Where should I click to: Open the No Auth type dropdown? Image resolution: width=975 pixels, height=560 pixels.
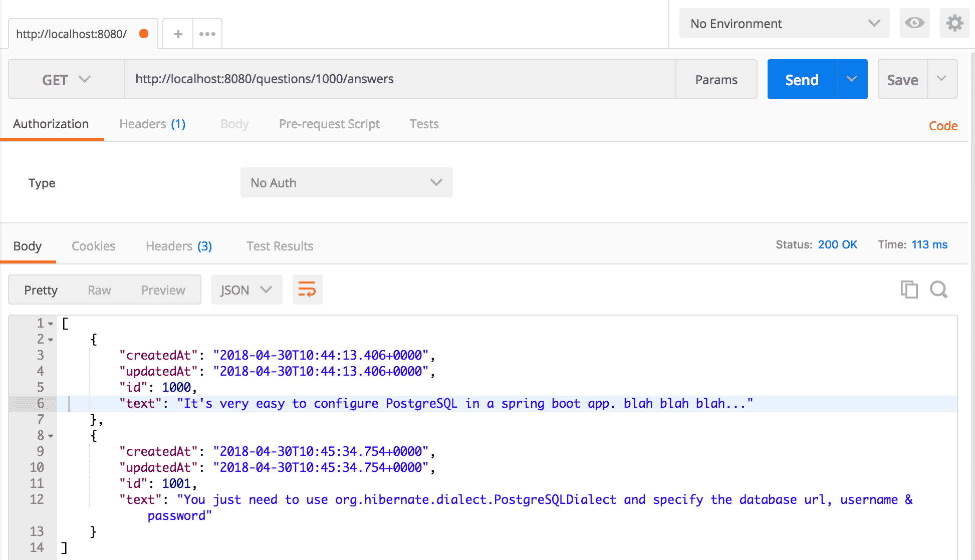pyautogui.click(x=345, y=182)
